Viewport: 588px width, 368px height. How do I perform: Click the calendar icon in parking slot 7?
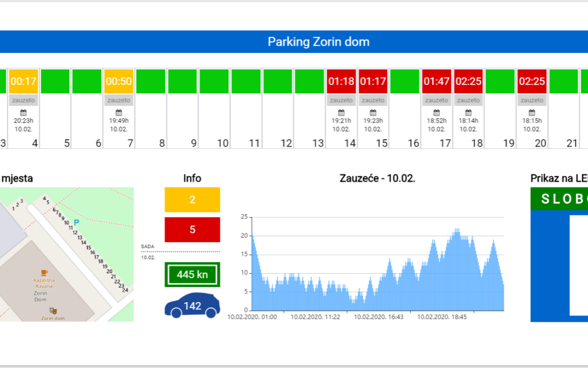coord(119,112)
